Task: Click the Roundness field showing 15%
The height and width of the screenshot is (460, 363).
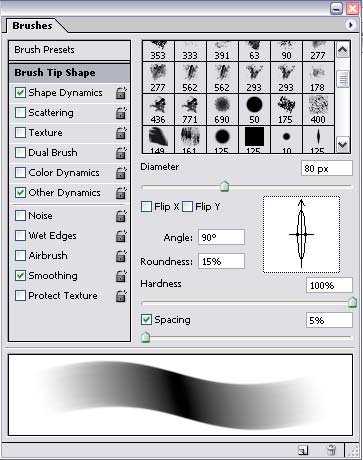Action: (221, 261)
